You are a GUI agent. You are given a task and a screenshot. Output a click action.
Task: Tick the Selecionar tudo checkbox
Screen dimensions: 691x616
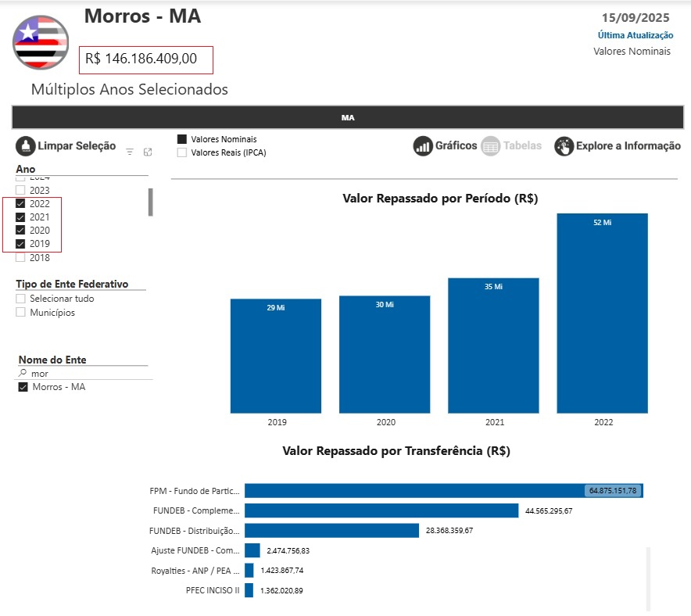tap(21, 299)
